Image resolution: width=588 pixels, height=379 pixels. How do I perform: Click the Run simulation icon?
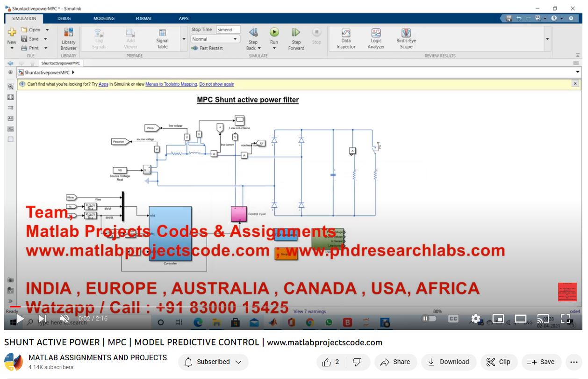274,33
